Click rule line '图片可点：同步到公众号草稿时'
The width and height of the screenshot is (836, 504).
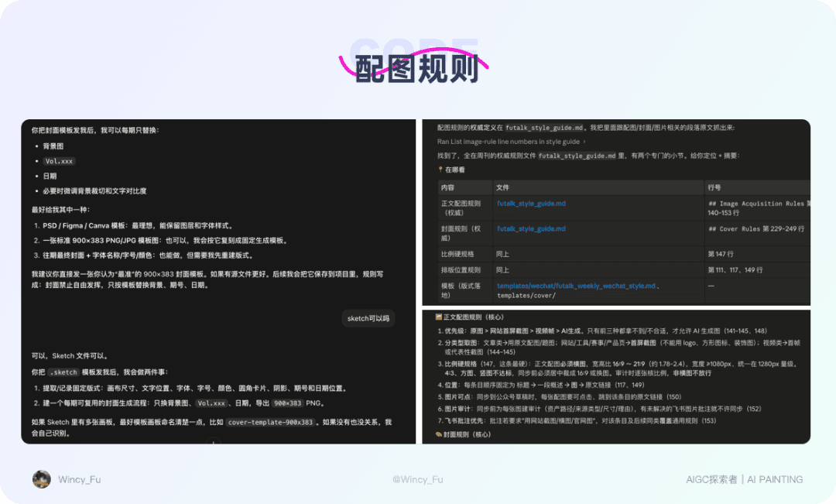click(x=560, y=397)
